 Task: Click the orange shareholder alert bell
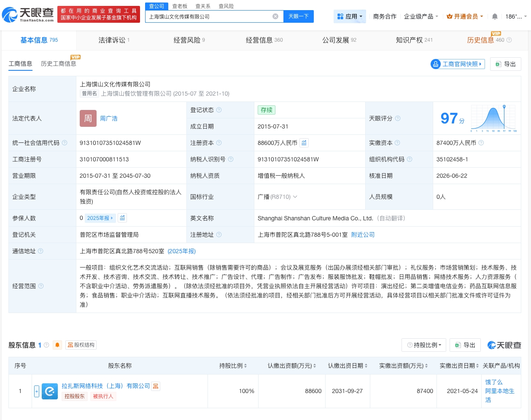57,345
